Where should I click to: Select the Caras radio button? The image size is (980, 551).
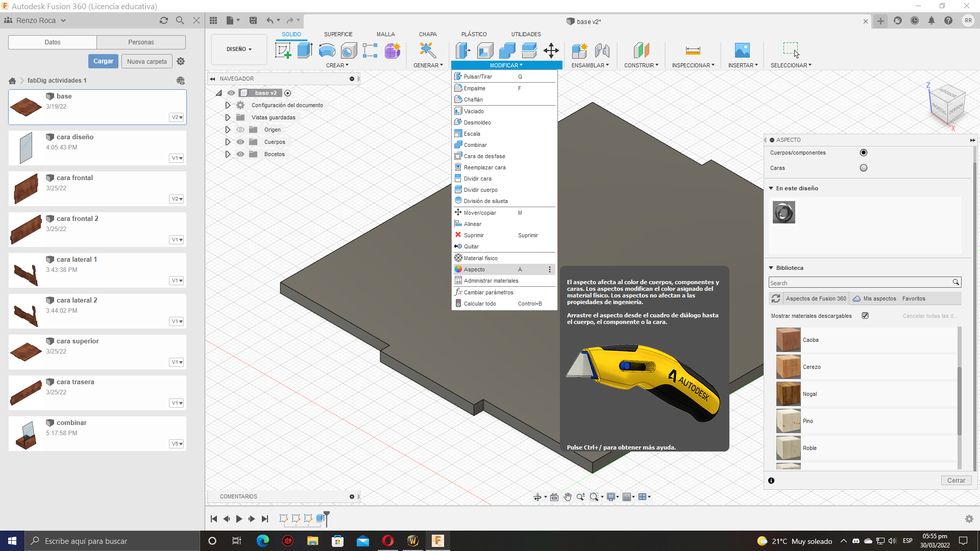coord(864,168)
